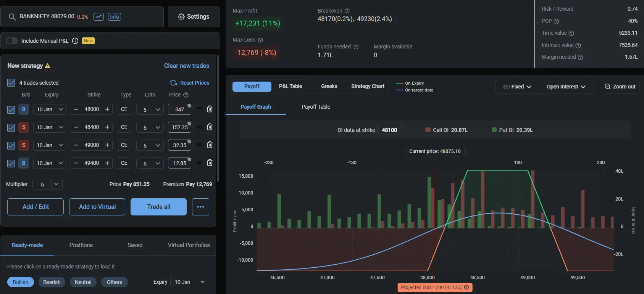Delete the 48400 CE trade with trash icon
The image size is (644, 294).
coord(210,127)
